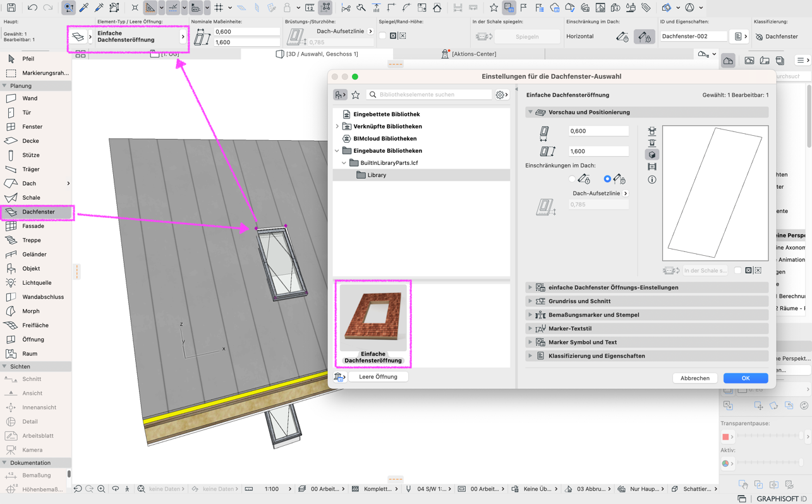The width and height of the screenshot is (812, 504).
Task: Toggle second Einschränkung im Dach lock button
Action: [644, 37]
